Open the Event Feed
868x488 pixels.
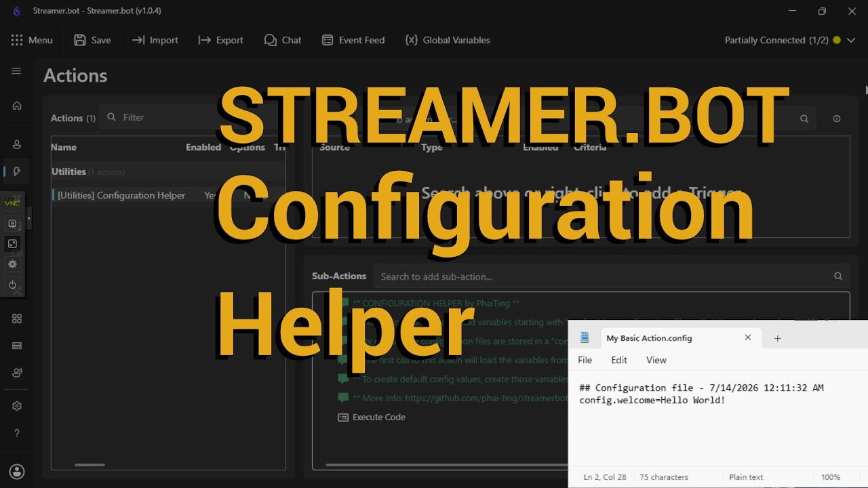(353, 40)
